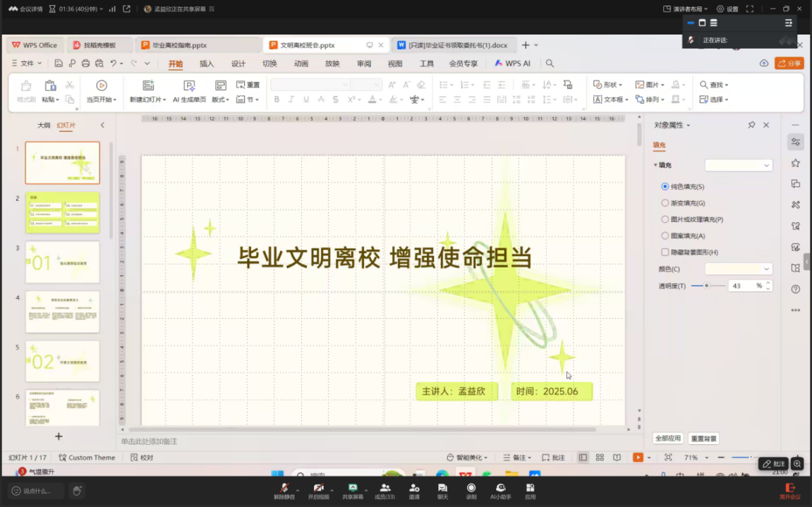Click the 校对 proofreading button in status bar
Screen dimensions: 812x507
pyautogui.click(x=142, y=458)
